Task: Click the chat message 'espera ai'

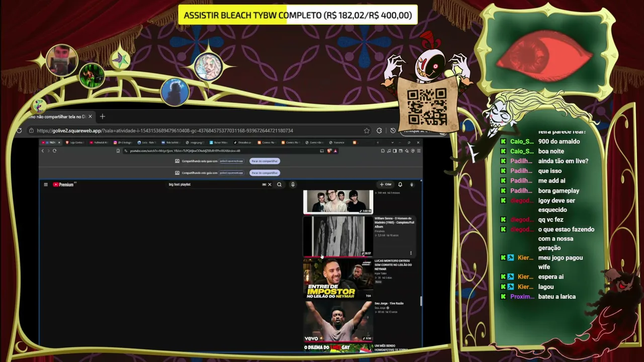Action: click(x=551, y=277)
